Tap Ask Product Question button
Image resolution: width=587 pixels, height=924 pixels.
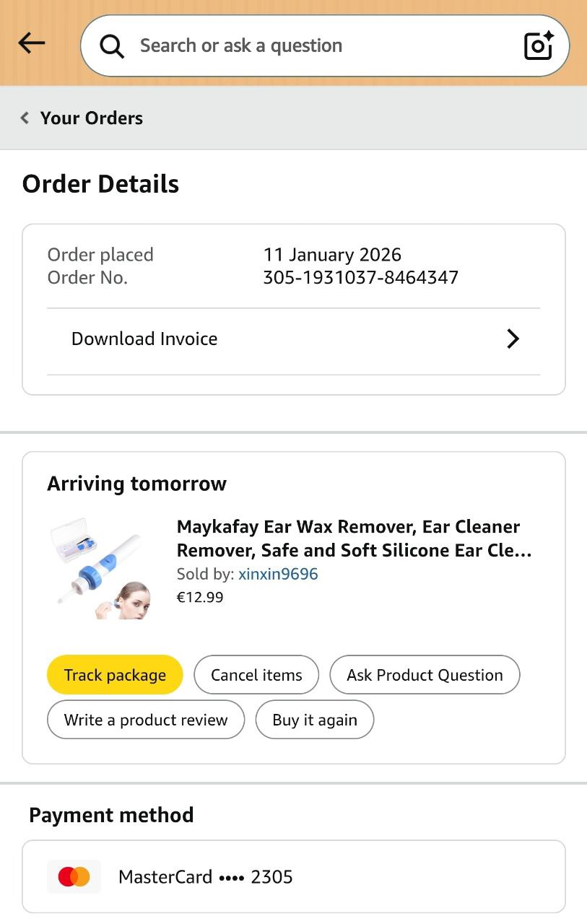pos(425,675)
